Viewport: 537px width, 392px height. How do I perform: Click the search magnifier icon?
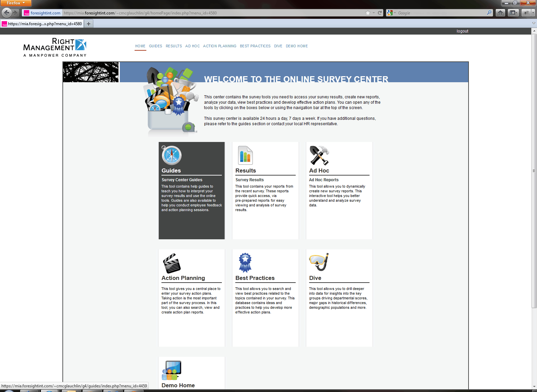tap(489, 13)
